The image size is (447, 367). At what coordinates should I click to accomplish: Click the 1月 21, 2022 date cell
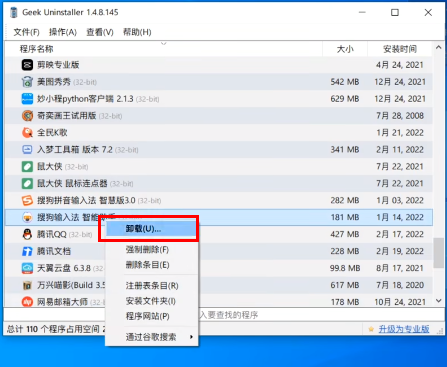pos(400,133)
